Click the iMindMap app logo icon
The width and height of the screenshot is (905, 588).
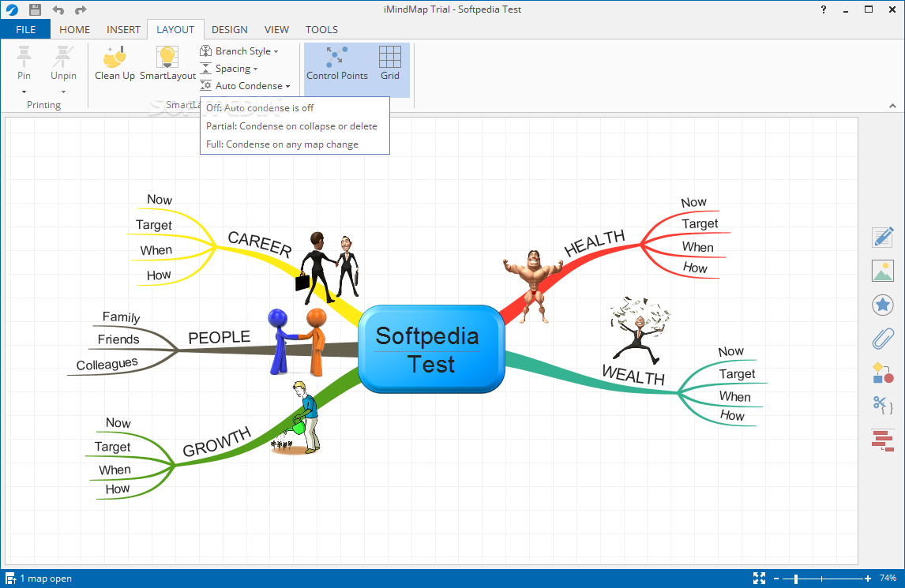tap(12, 9)
